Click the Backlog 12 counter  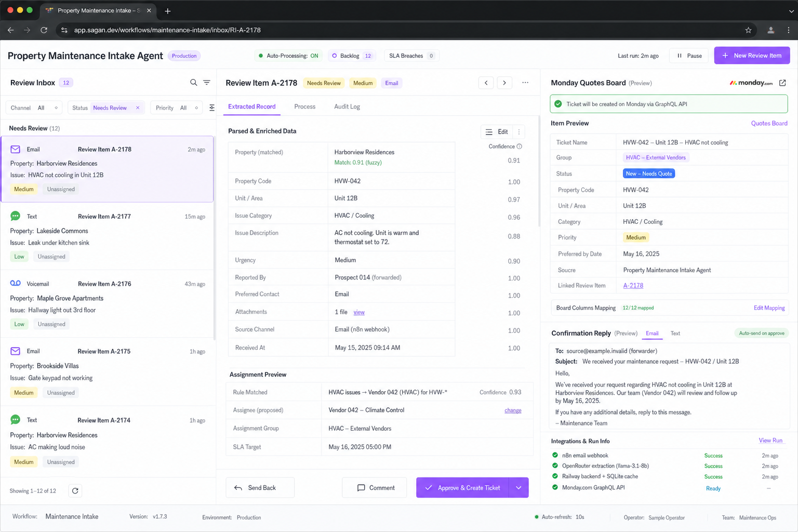coord(353,56)
